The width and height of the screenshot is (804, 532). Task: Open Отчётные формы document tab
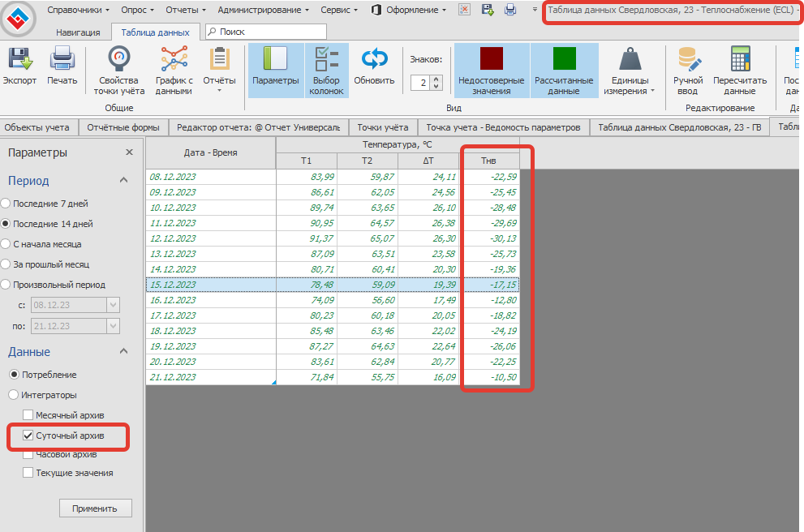pyautogui.click(x=123, y=127)
